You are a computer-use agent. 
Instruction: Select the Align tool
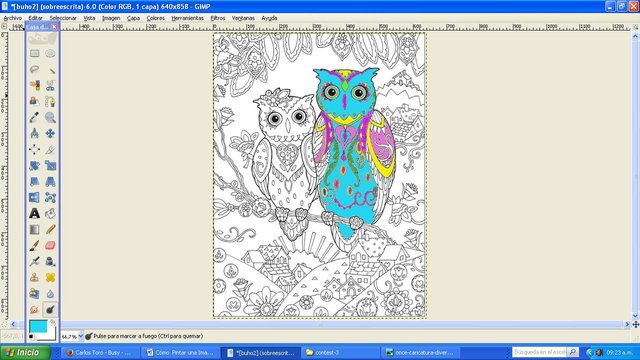[x=34, y=149]
